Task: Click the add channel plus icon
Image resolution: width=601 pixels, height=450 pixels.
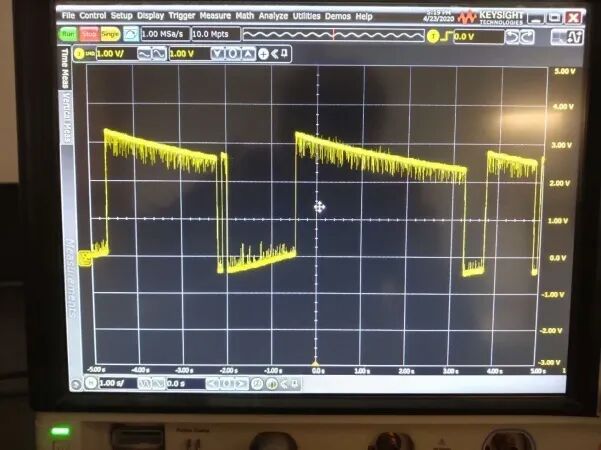Action: [263, 54]
